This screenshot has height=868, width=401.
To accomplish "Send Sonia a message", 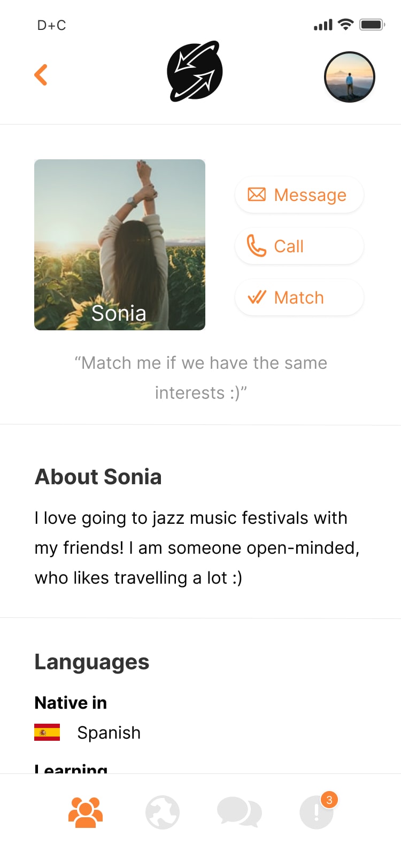I will coord(299,195).
